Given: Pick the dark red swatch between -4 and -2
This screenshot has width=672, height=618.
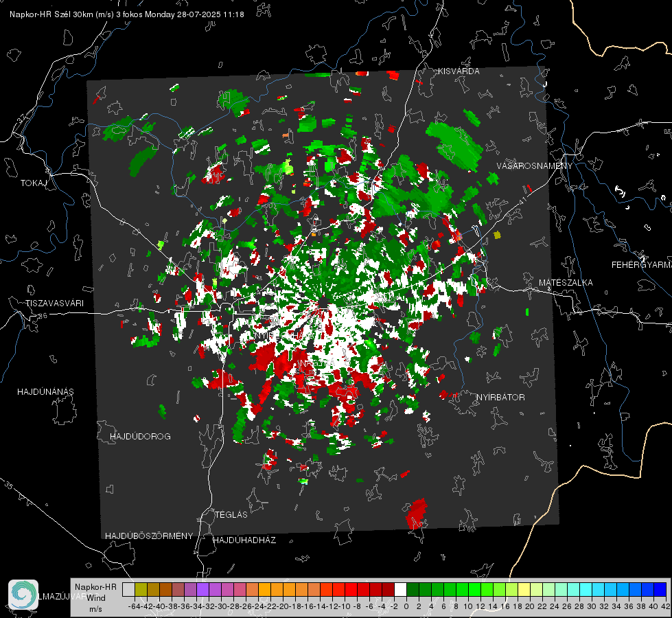Looking at the screenshot, I should (x=388, y=589).
